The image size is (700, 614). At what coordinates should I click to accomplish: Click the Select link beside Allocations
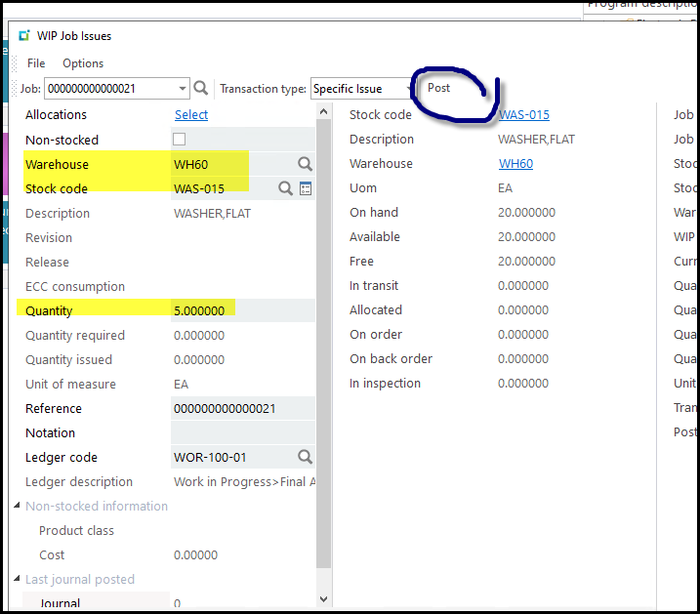pos(191,115)
